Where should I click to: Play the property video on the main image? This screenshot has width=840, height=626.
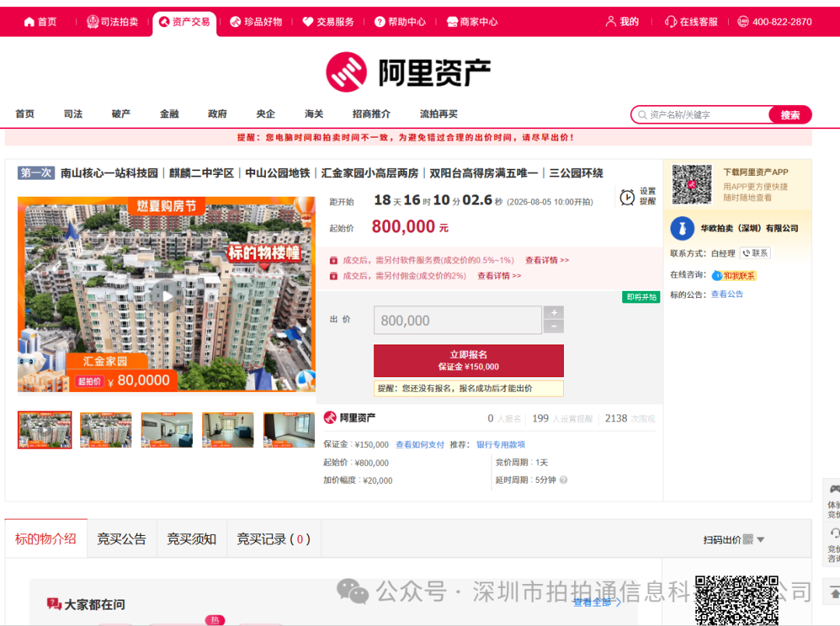pyautogui.click(x=166, y=296)
